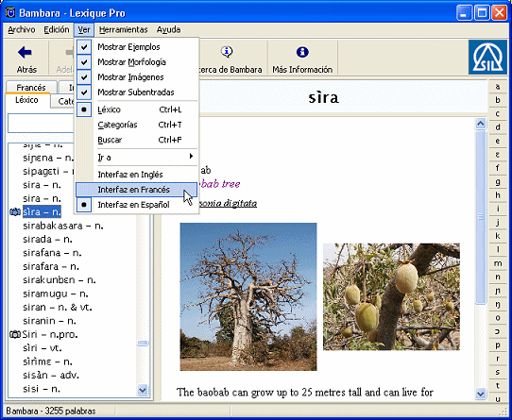Screen dimensions: 512x420
Task: Jump to letter a in alphabet bar
Action: point(498,87)
